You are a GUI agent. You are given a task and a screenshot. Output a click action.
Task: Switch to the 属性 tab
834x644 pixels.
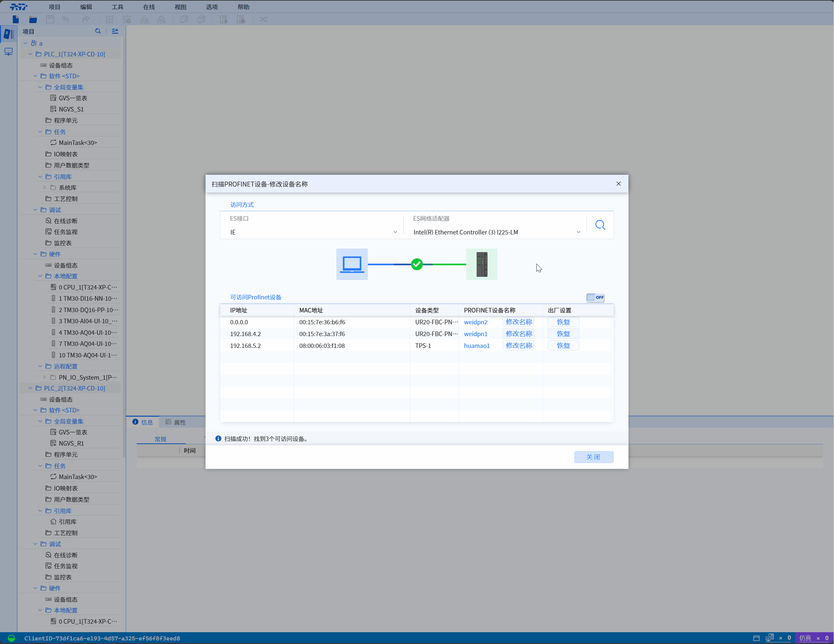pos(176,422)
